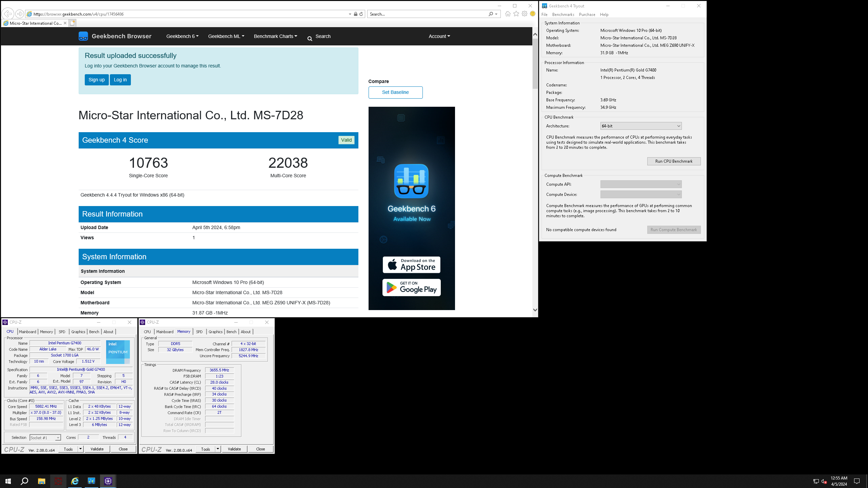Open the File menu in Geekbench 4 Tryout
The width and height of the screenshot is (868, 488).
coord(545,15)
